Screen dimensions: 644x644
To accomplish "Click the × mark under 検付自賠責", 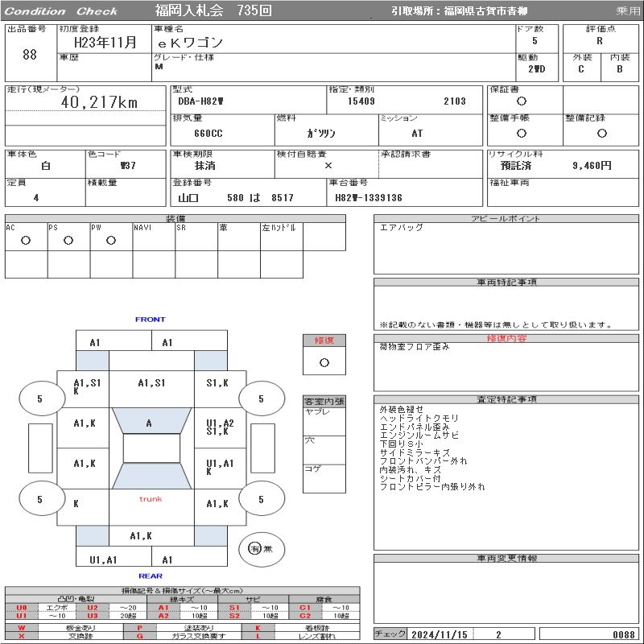I will pos(328,165).
